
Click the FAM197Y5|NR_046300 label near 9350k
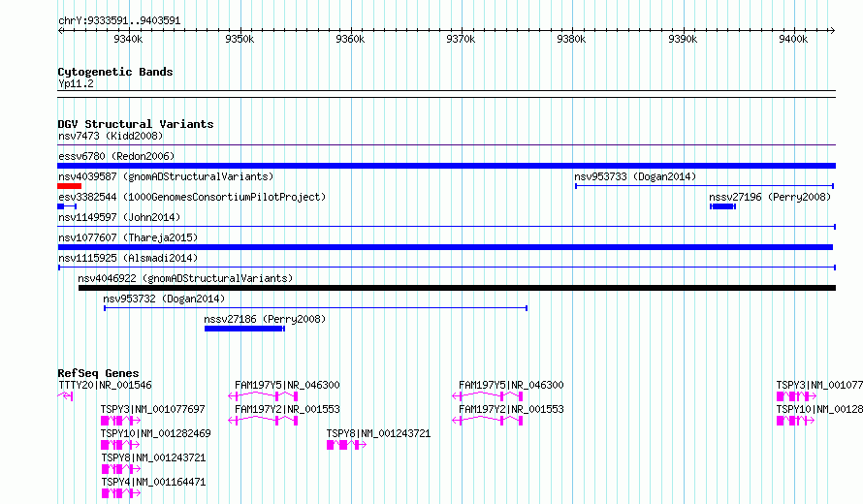287,385
